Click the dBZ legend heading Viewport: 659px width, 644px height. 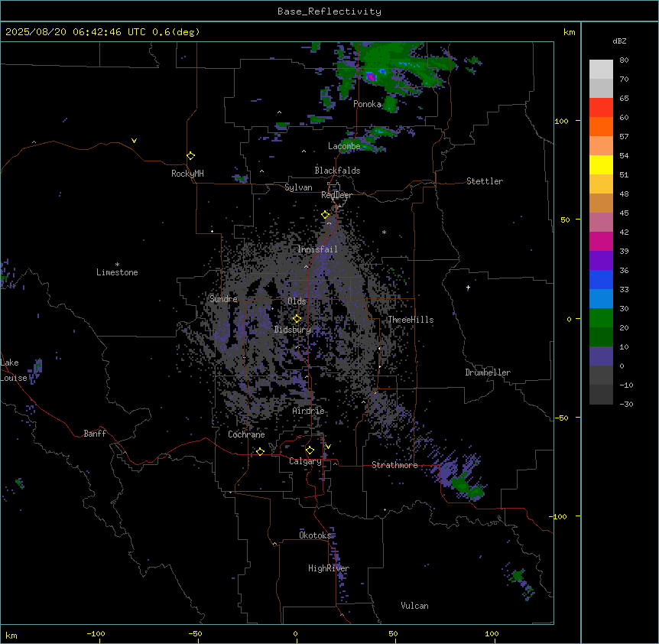[x=619, y=41]
